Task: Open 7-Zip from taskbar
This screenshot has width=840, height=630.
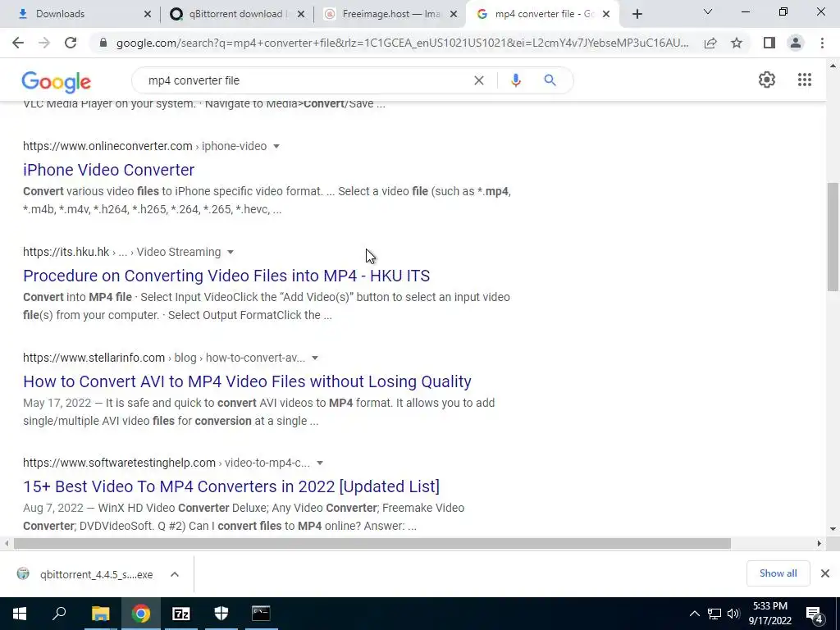Action: [x=181, y=614]
